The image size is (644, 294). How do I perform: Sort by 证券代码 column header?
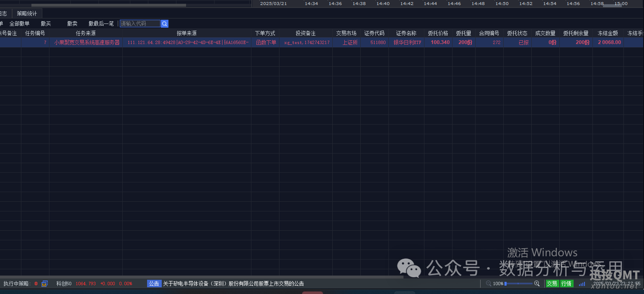[x=375, y=33]
